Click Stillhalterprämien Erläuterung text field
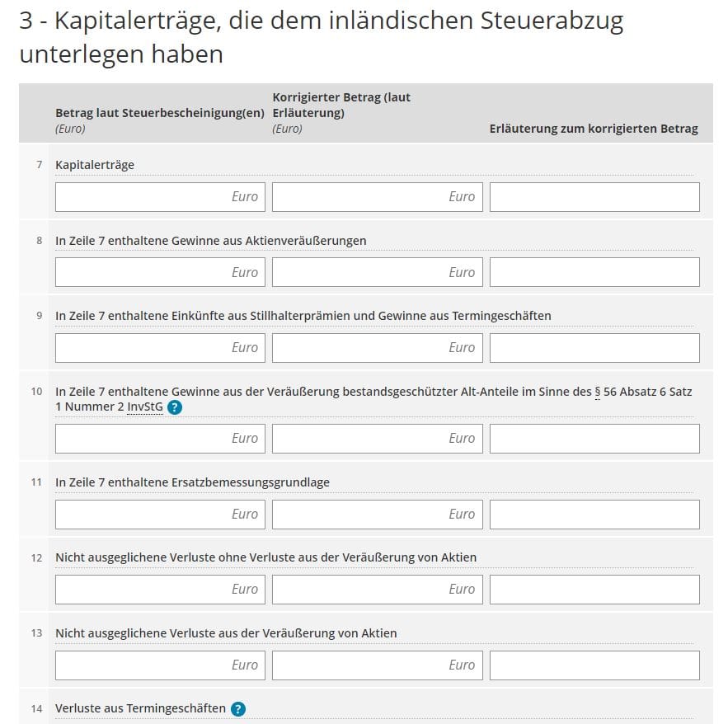728x724 pixels. tap(594, 347)
